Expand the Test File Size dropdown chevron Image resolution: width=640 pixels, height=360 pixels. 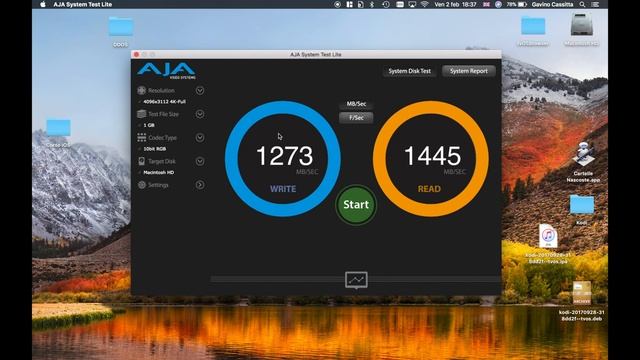tap(200, 114)
